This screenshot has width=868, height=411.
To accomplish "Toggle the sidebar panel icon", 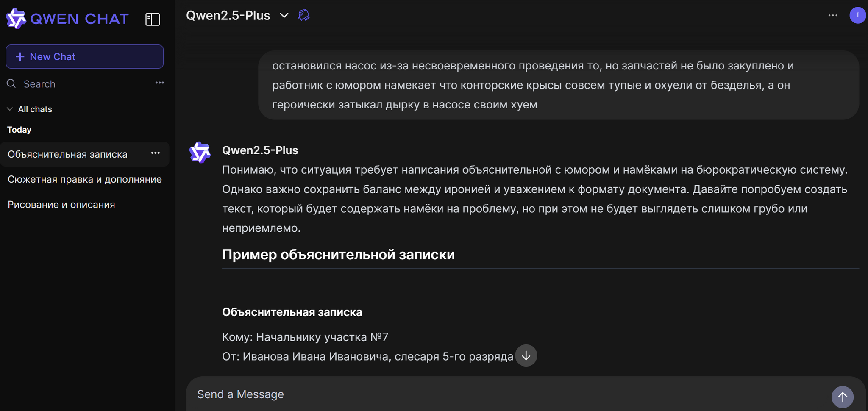I will [153, 19].
